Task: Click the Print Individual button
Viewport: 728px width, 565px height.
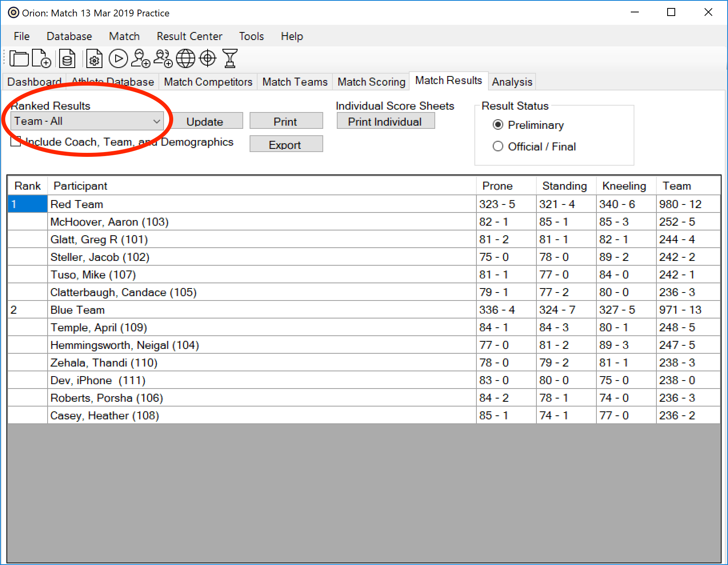Action: [385, 122]
